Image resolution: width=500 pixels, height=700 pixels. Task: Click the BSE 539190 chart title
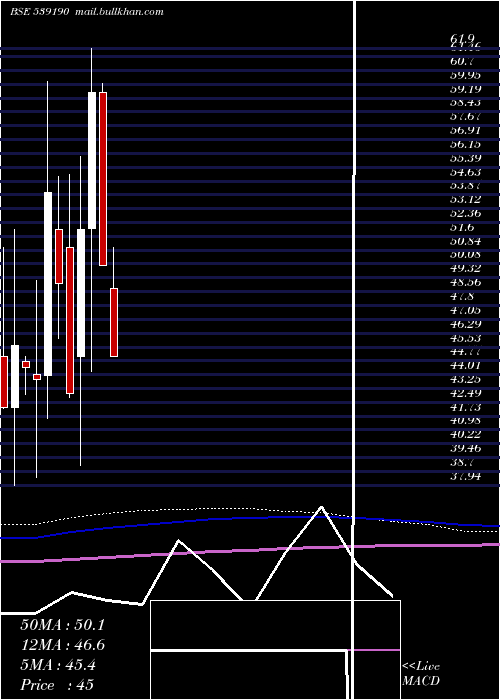[x=39, y=12]
